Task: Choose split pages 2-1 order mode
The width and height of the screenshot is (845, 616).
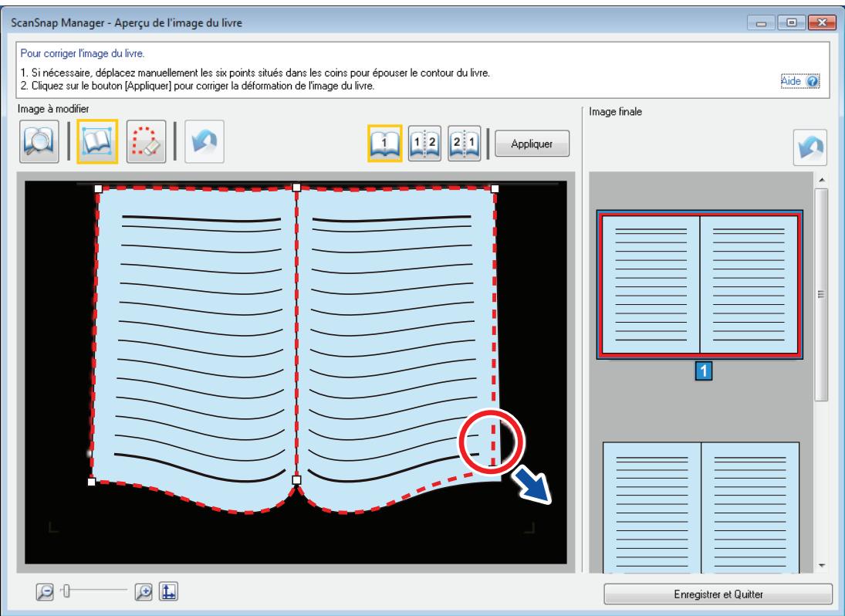Action: click(464, 144)
